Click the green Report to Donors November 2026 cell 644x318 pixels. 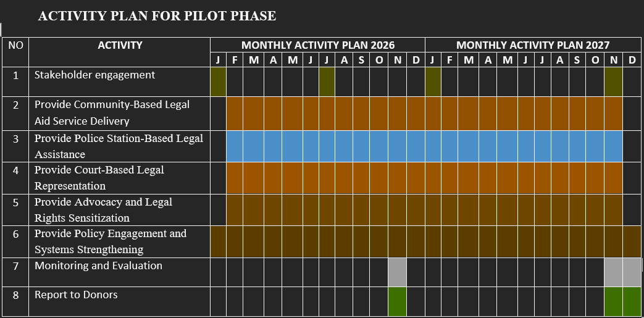398,301
